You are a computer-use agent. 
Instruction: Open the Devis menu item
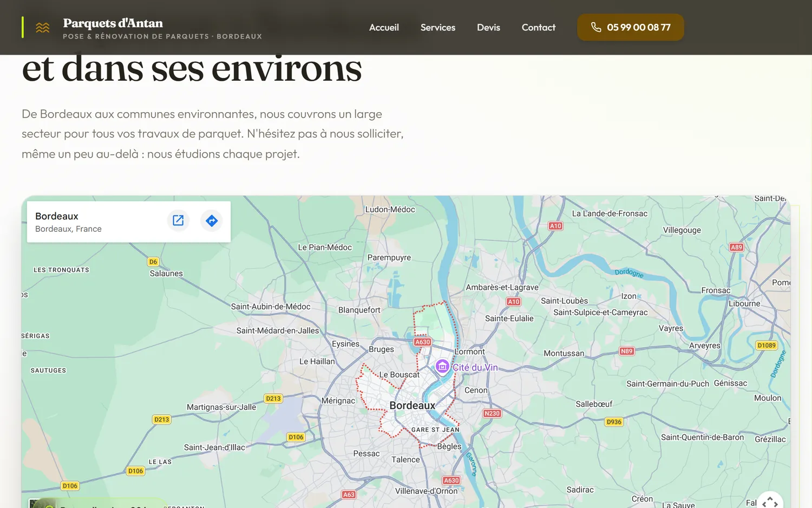(x=488, y=28)
